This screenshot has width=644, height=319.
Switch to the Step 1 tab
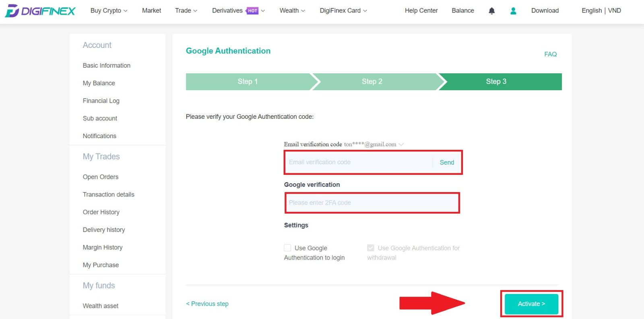point(248,81)
